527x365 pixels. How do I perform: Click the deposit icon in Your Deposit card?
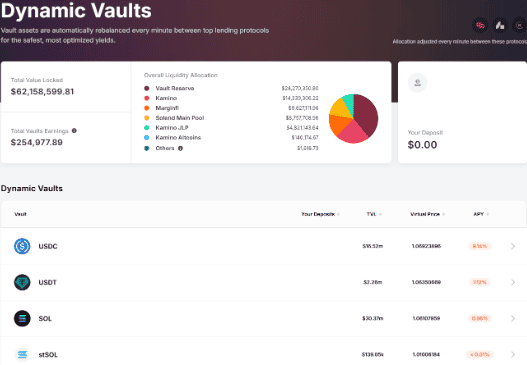click(x=417, y=82)
